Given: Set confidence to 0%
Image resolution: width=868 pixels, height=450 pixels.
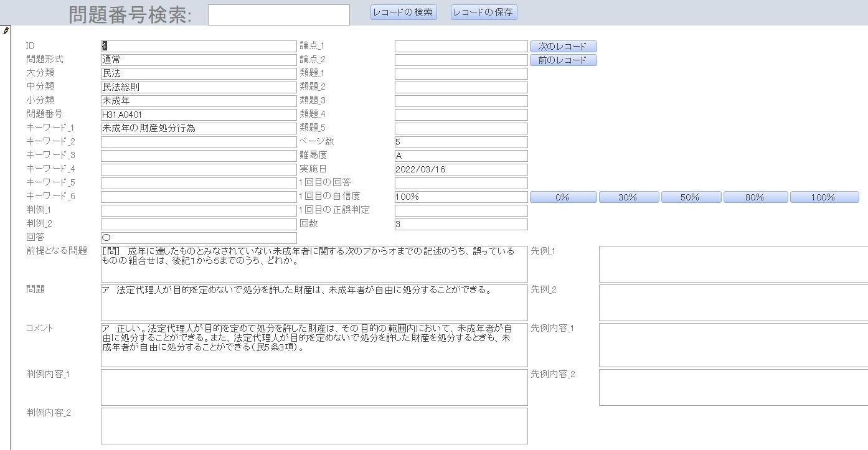Looking at the screenshot, I should pos(563,197).
